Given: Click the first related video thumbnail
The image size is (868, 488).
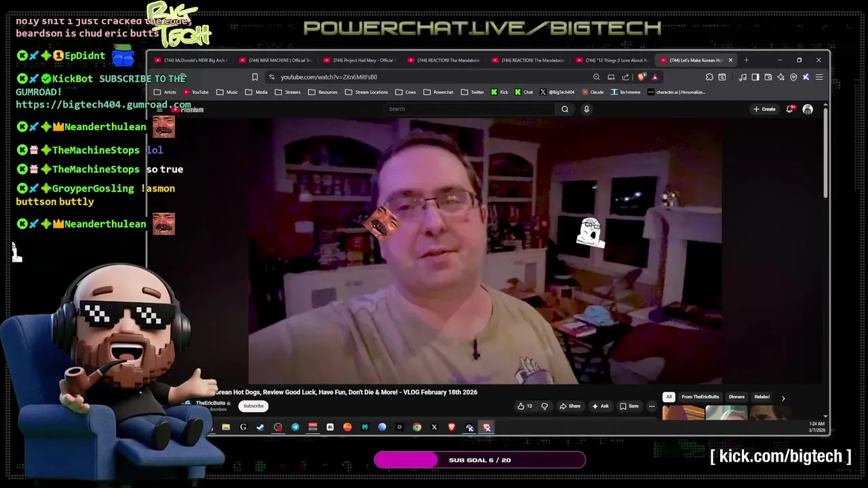Looking at the screenshot, I should [x=684, y=413].
